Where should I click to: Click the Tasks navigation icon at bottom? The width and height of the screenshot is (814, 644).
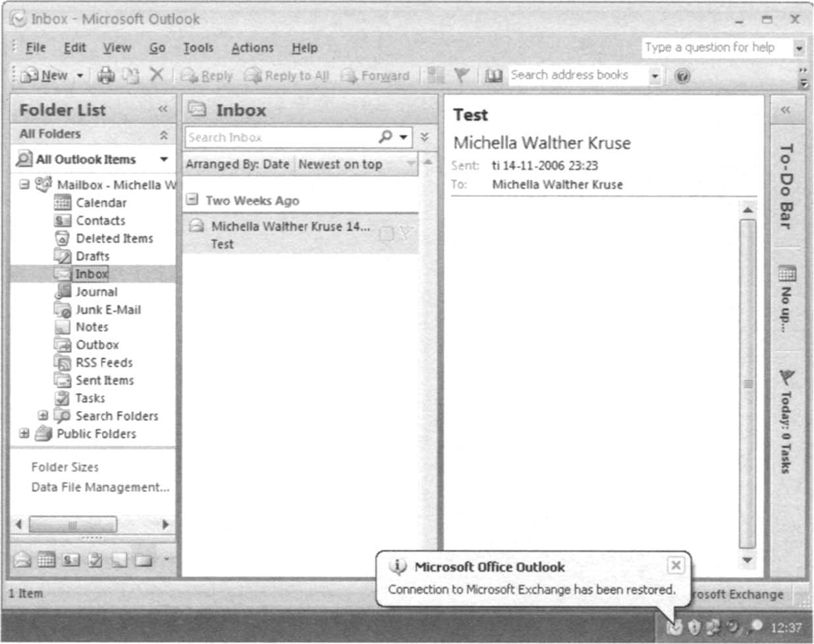pyautogui.click(x=95, y=560)
